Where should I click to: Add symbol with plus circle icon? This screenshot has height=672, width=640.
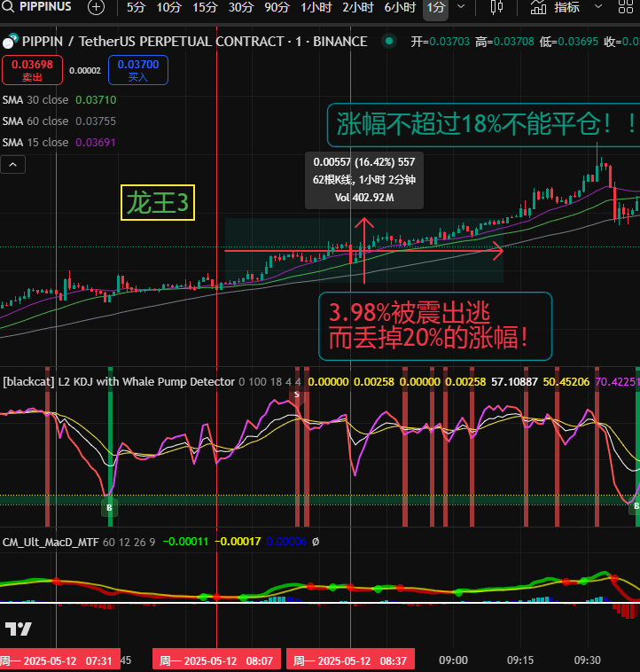tap(96, 7)
